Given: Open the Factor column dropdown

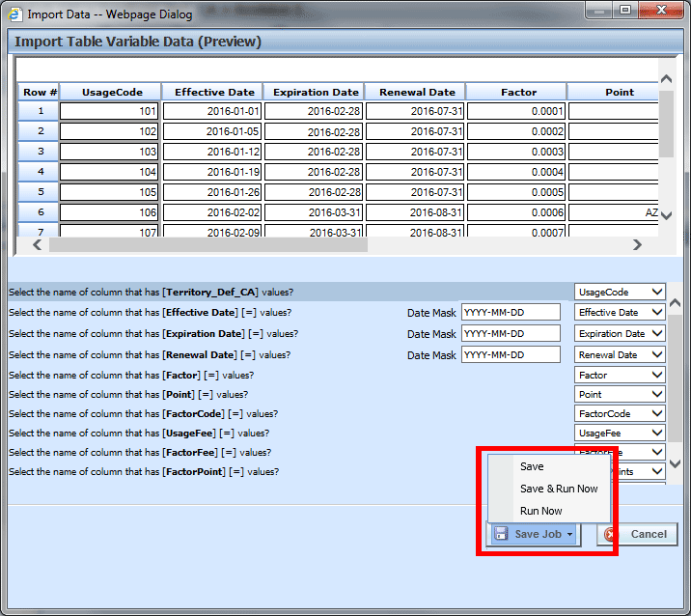Looking at the screenshot, I should coord(620,375).
